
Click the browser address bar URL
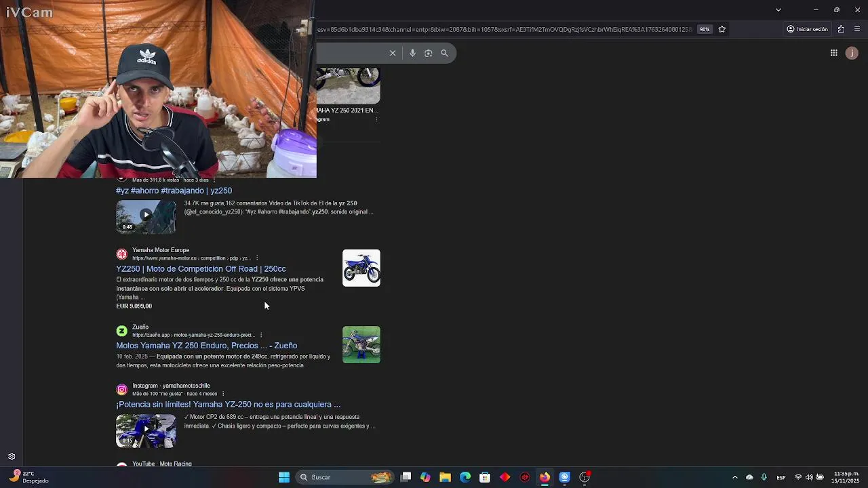pos(505,29)
